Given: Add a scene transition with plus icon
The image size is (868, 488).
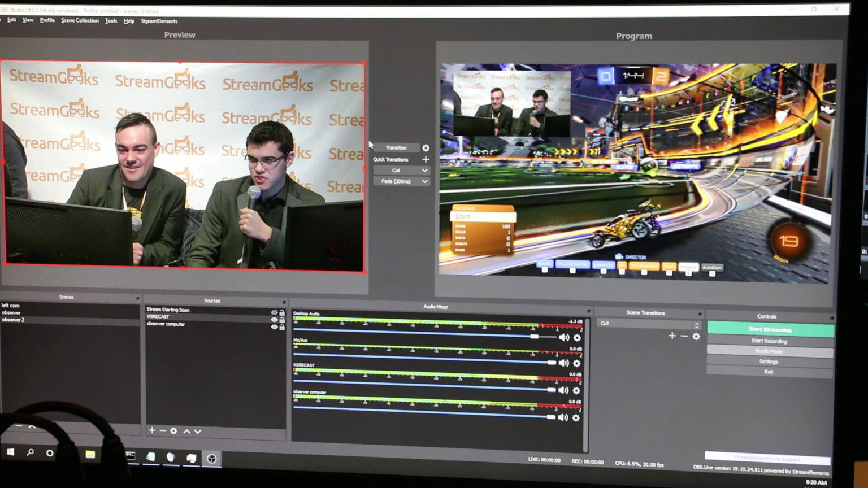Looking at the screenshot, I should tap(672, 335).
